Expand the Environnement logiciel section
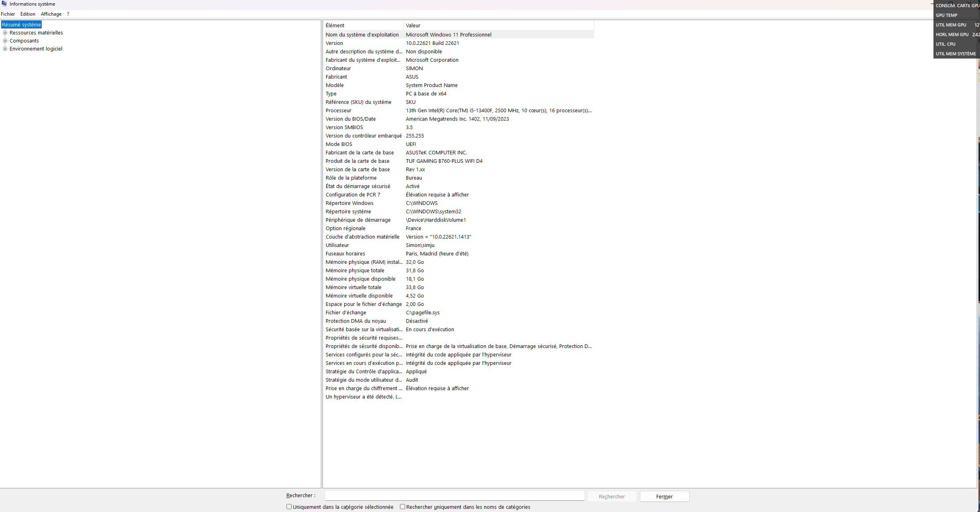 pos(5,49)
